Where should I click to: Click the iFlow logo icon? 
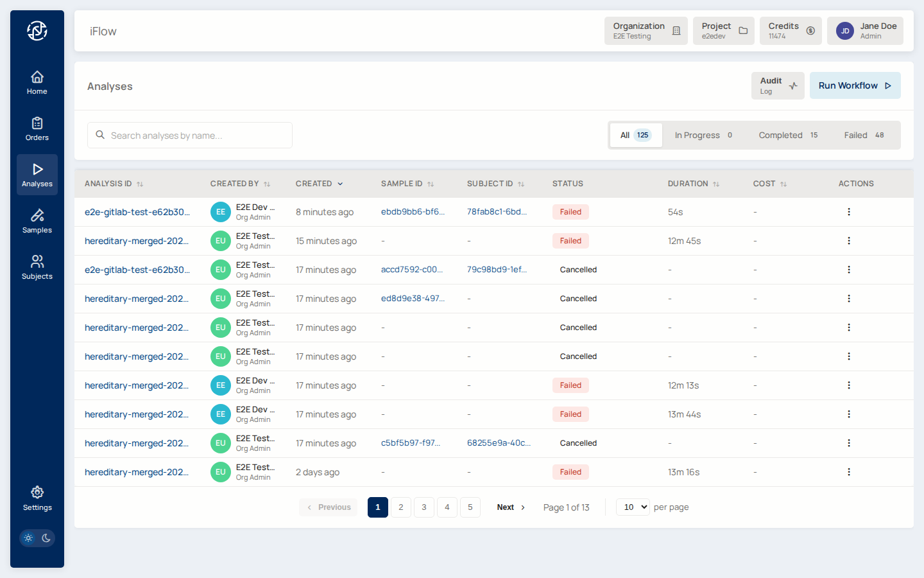click(37, 31)
